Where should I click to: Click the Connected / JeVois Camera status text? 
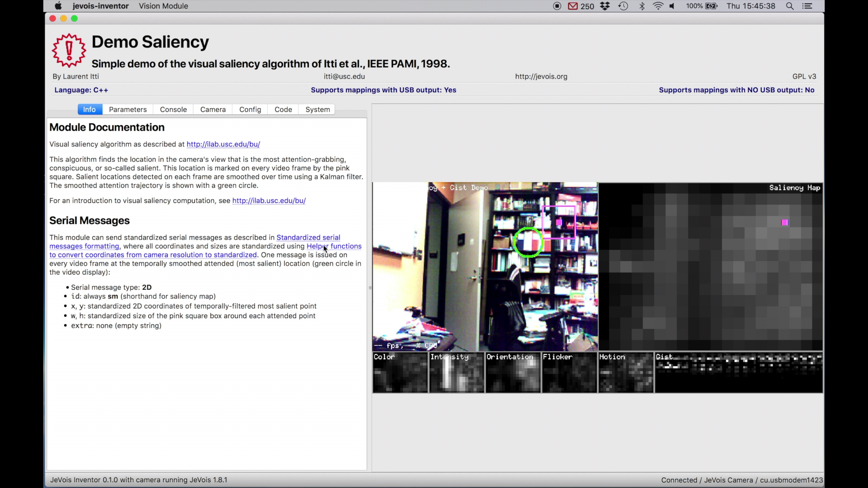[741, 480]
